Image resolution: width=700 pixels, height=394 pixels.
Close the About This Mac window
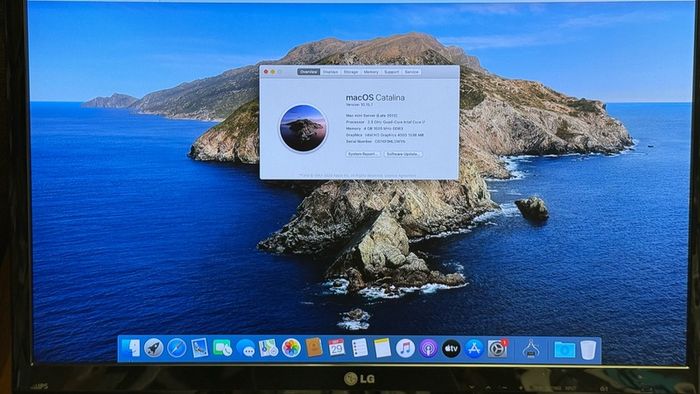[266, 72]
